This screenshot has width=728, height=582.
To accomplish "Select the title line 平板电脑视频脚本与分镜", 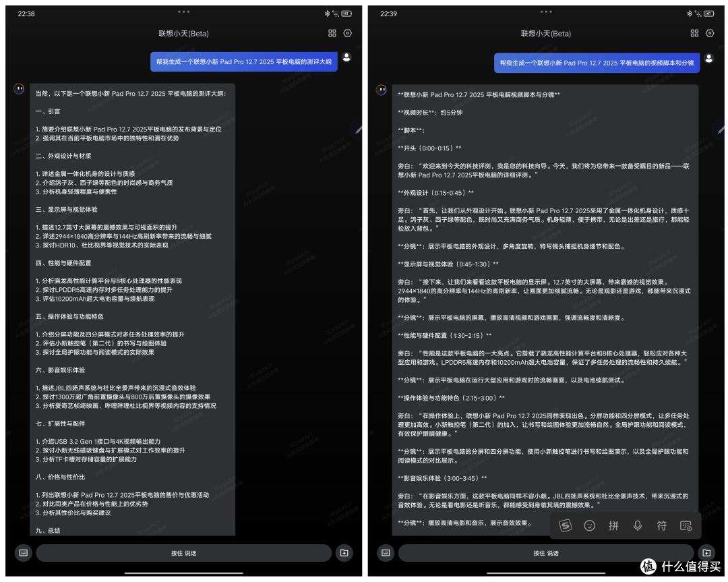I will 479,95.
